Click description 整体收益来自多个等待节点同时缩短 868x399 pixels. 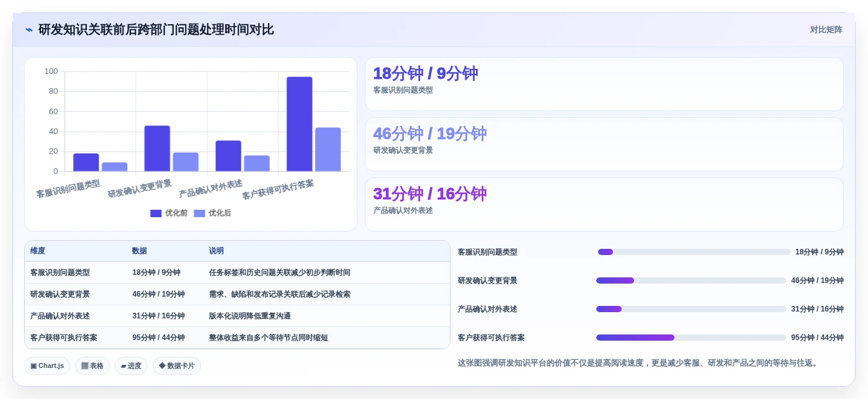pyautogui.click(x=269, y=338)
